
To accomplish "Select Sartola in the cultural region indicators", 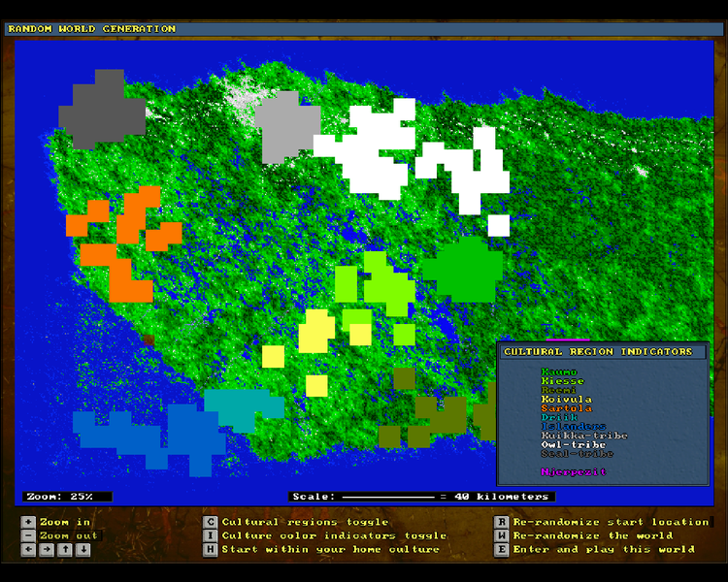I will coord(565,408).
